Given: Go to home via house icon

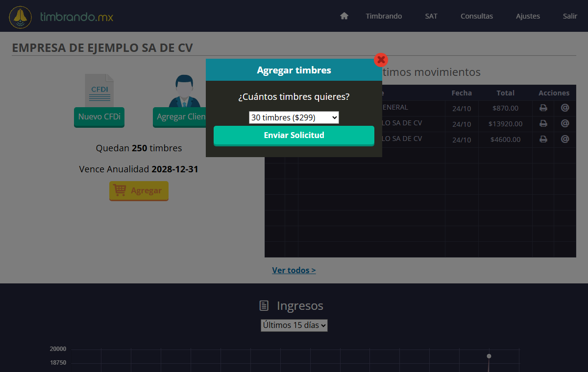Looking at the screenshot, I should coord(344,16).
